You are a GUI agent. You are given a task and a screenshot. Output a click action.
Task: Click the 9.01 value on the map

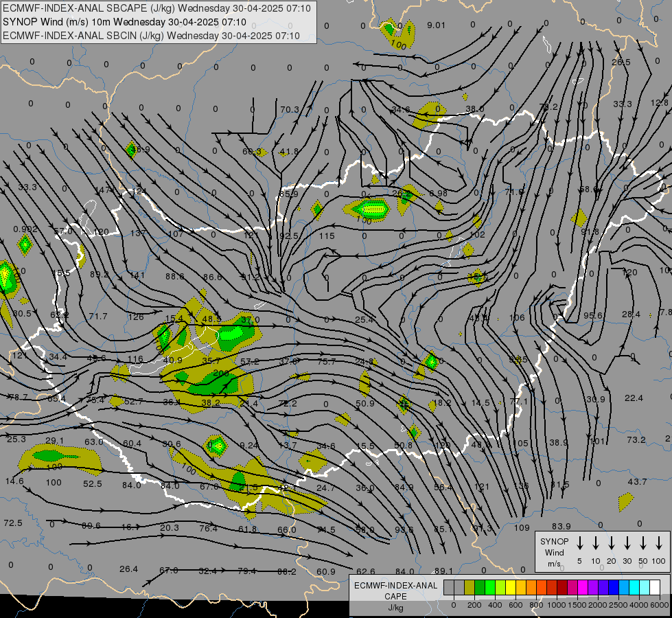[x=436, y=25]
